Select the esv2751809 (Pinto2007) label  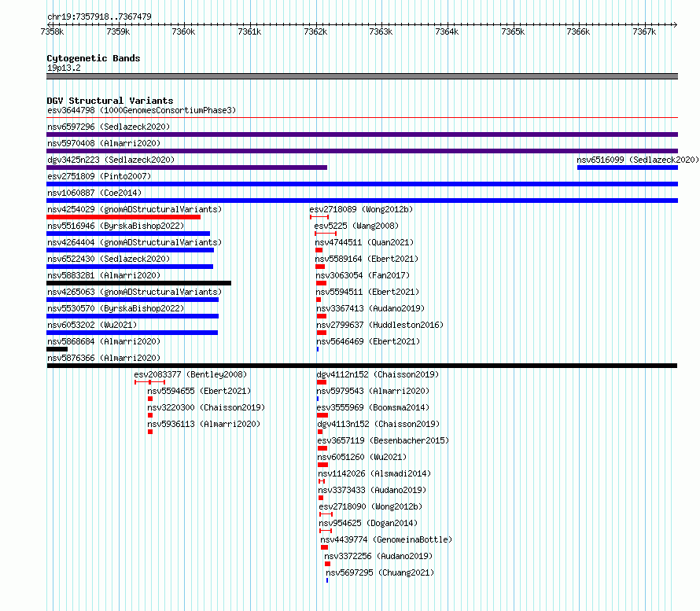(x=99, y=176)
